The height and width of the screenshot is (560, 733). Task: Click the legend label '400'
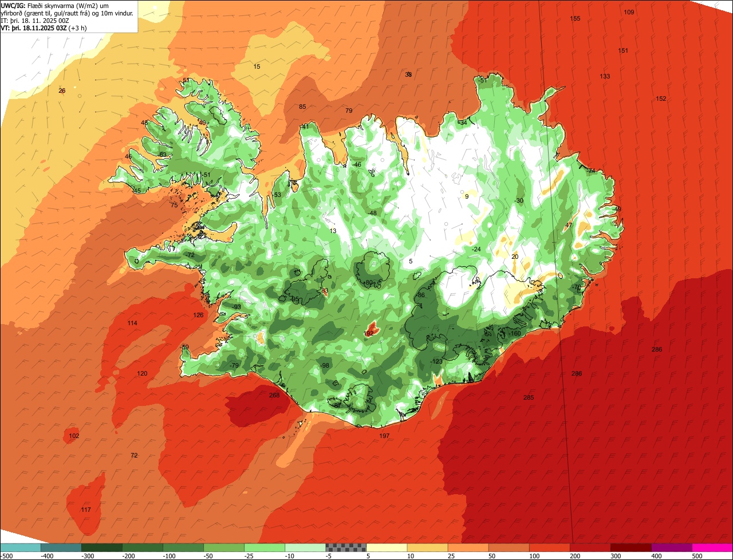[x=657, y=555]
